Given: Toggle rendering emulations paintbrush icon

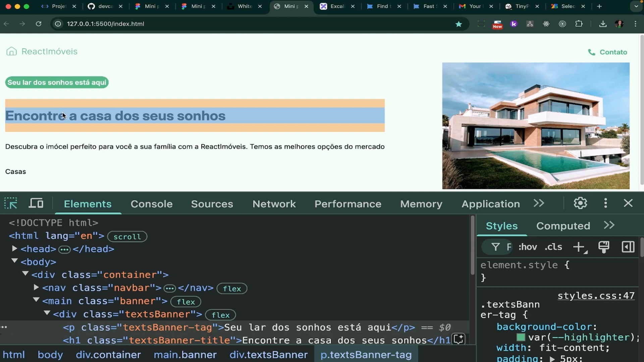Looking at the screenshot, I should pos(604,247).
